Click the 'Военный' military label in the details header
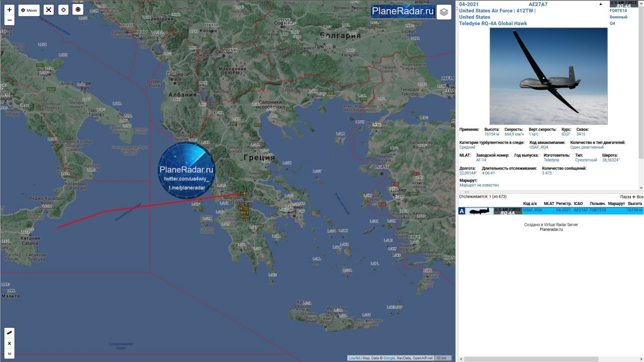 [618, 17]
